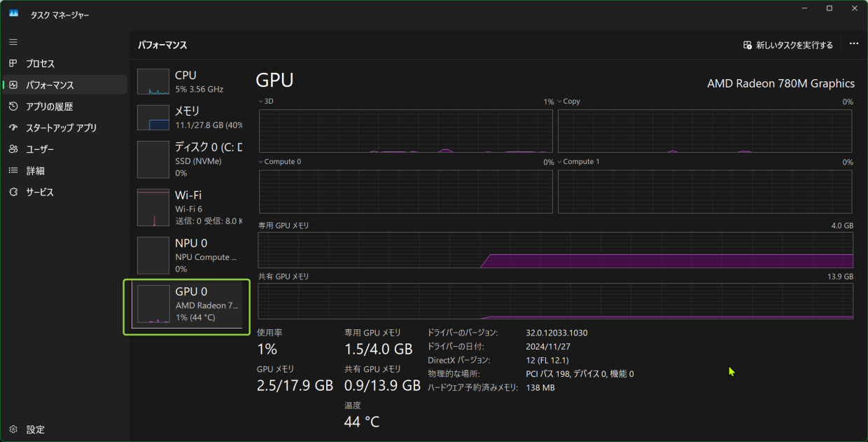This screenshot has height=442, width=868.
Task: Click the run new task icon
Action: coord(748,45)
